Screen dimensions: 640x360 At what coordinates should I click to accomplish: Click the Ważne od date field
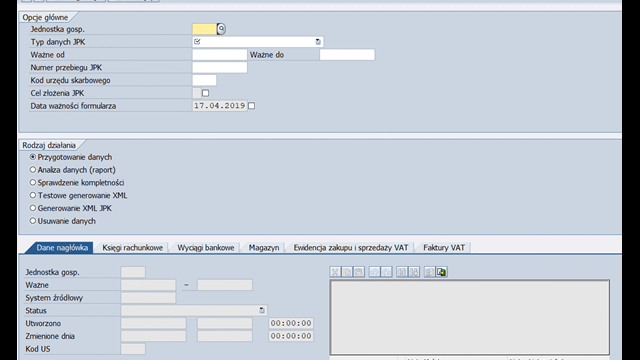(220, 55)
